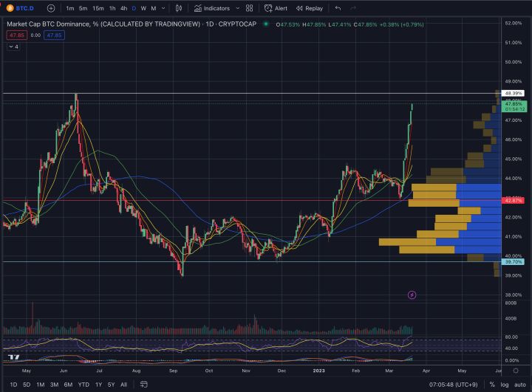Open the go-to-date calendar icon
Viewport: 532px width, 392px height.
(x=144, y=385)
